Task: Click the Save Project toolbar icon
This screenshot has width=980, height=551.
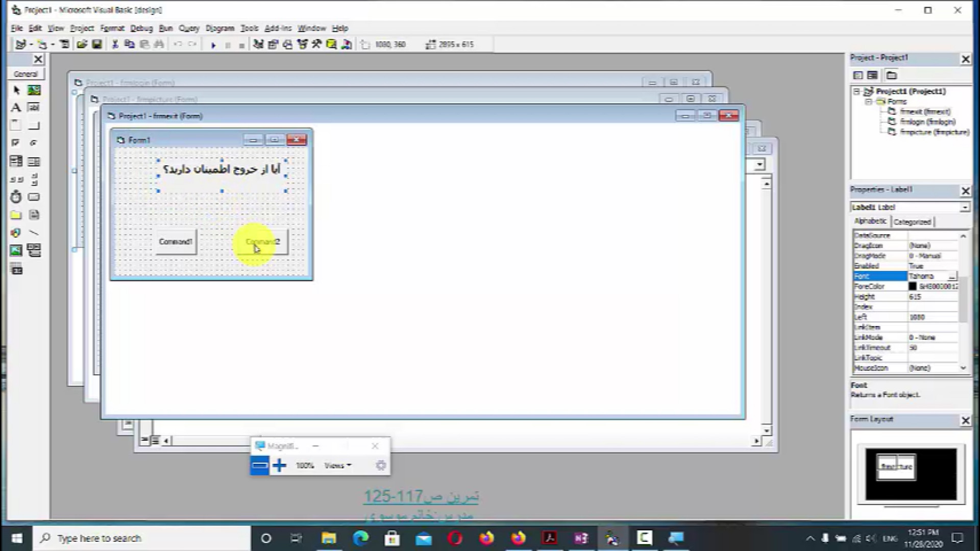Action: pos(96,44)
